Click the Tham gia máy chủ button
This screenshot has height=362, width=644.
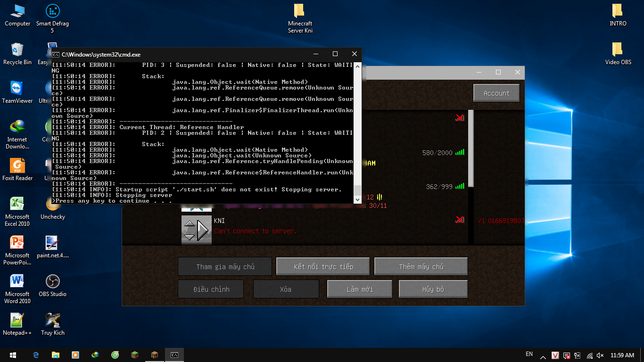(225, 267)
